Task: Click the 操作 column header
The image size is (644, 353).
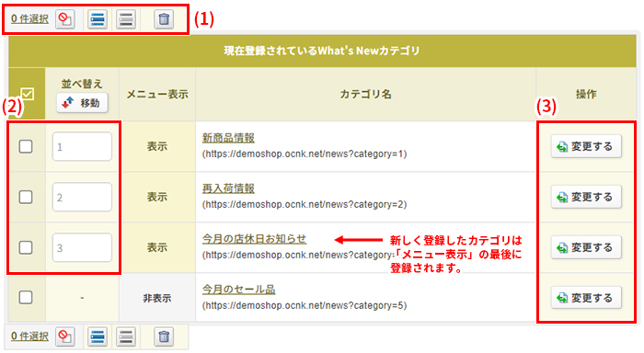Action: click(x=586, y=95)
